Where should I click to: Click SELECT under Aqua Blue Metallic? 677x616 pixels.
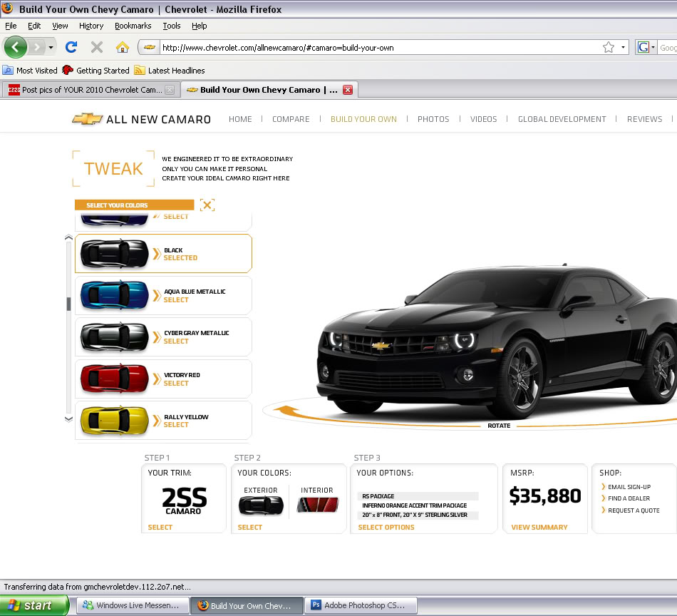[176, 299]
